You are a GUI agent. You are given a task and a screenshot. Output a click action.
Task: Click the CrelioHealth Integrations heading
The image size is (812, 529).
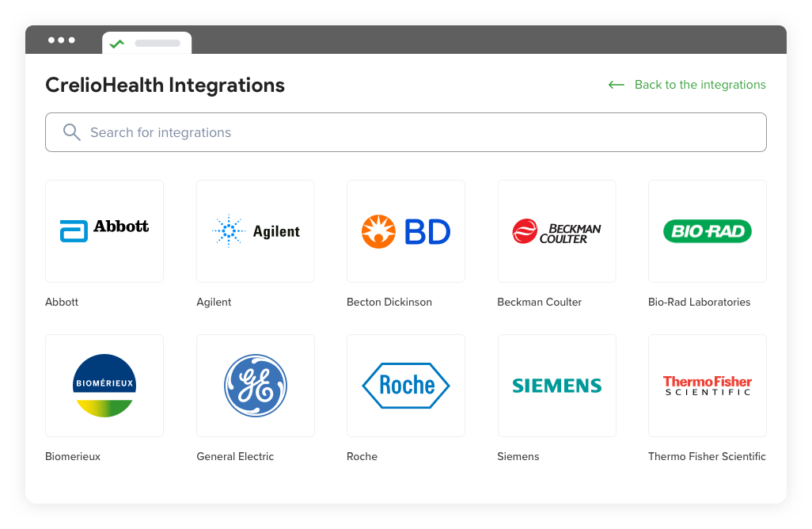(x=165, y=85)
